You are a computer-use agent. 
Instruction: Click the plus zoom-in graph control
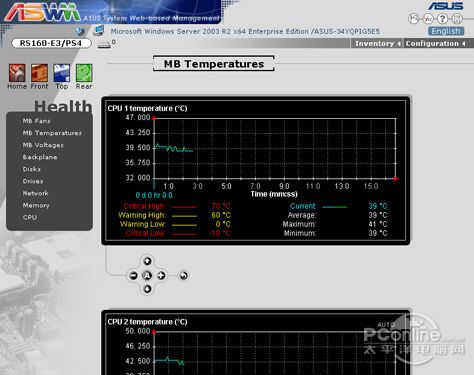[161, 275]
